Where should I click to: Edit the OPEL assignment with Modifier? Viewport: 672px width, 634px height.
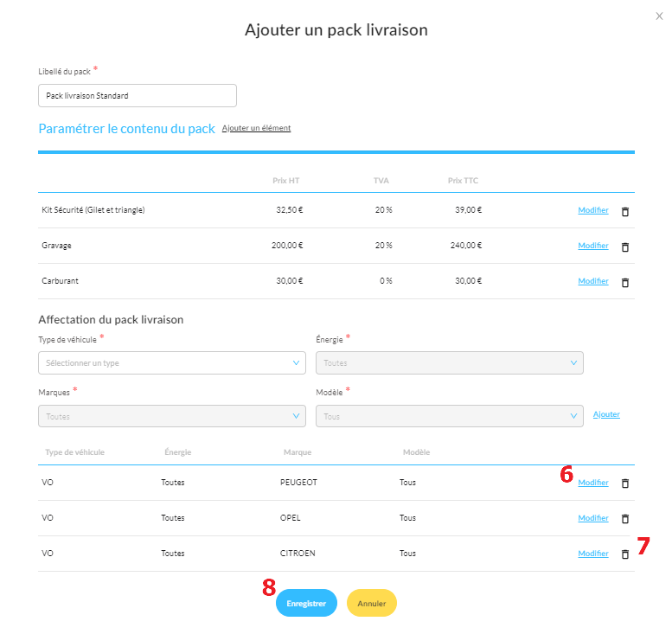pos(593,518)
